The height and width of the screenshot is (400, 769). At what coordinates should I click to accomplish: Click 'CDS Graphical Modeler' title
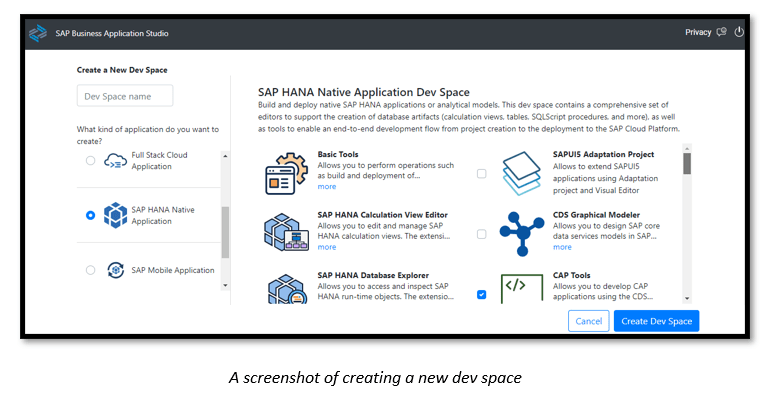tap(596, 215)
